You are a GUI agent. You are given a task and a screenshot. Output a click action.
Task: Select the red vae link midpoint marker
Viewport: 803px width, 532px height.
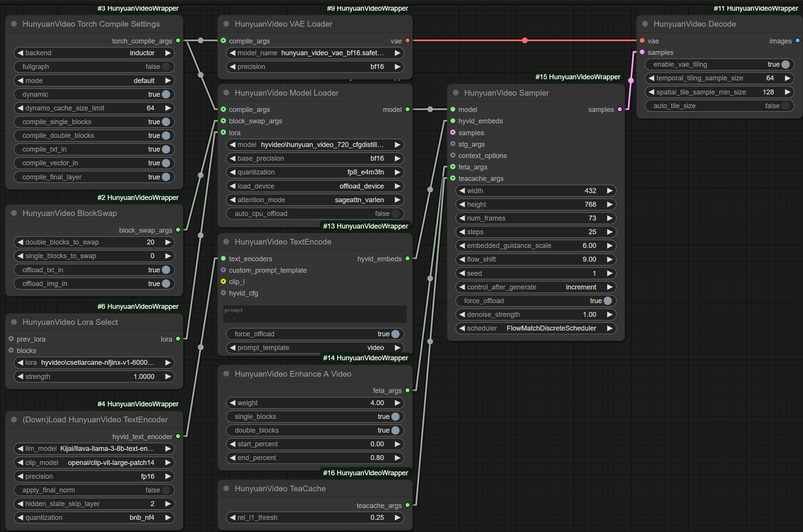pyautogui.click(x=525, y=40)
